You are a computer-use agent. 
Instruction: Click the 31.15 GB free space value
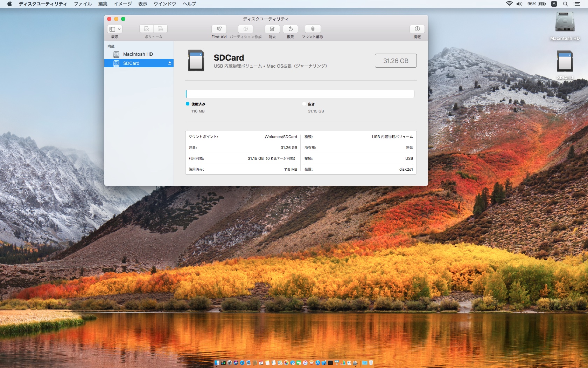tap(316, 111)
